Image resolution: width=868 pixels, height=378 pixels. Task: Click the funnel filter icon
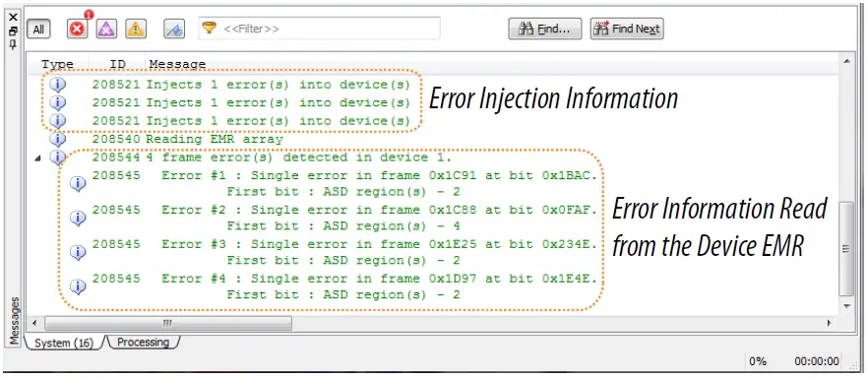pyautogui.click(x=209, y=28)
